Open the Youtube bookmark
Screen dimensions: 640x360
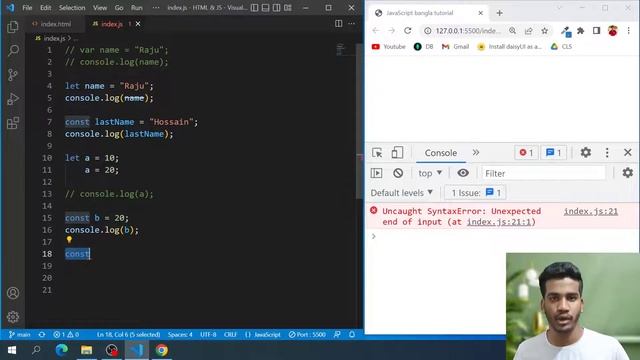[389, 47]
